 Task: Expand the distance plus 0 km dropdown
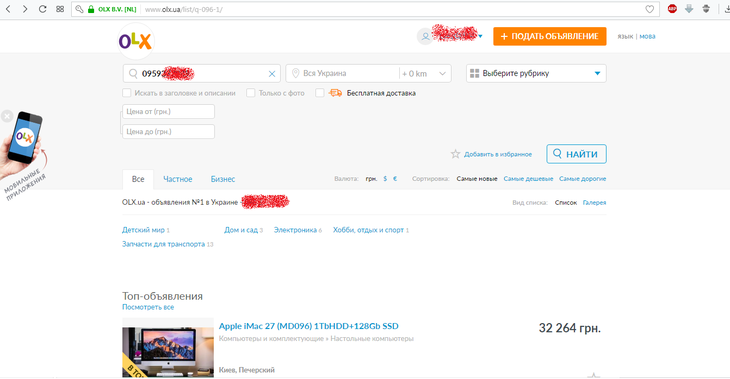coord(424,74)
